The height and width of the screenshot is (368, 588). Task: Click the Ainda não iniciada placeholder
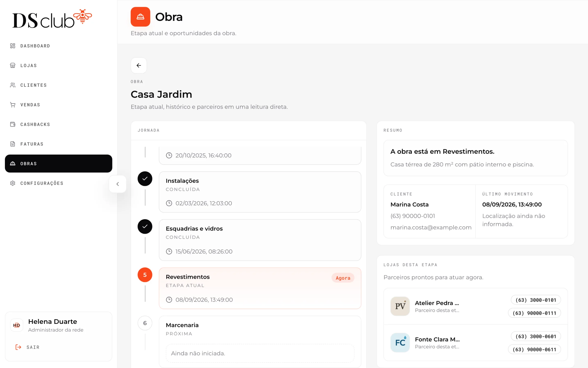(x=260, y=353)
